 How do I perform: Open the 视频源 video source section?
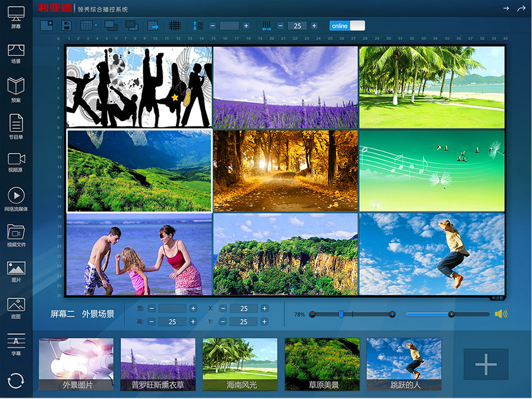tap(16, 161)
